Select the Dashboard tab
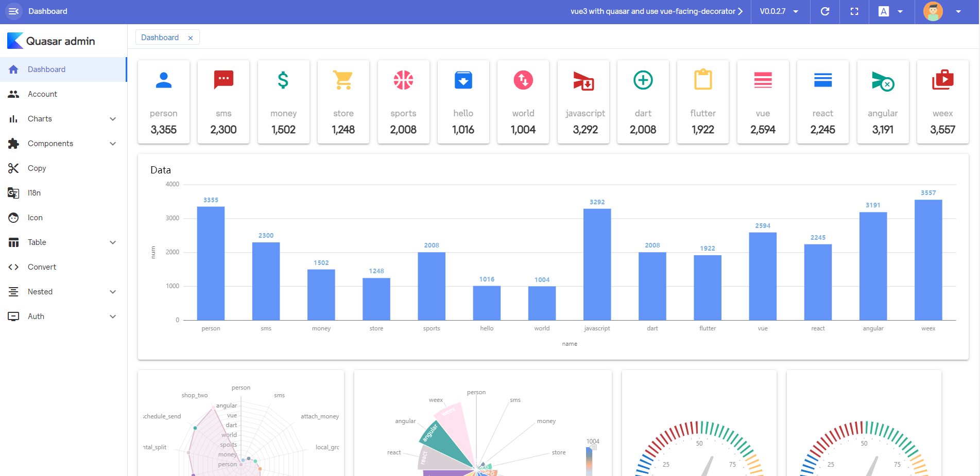The height and width of the screenshot is (476, 980). pyautogui.click(x=160, y=38)
